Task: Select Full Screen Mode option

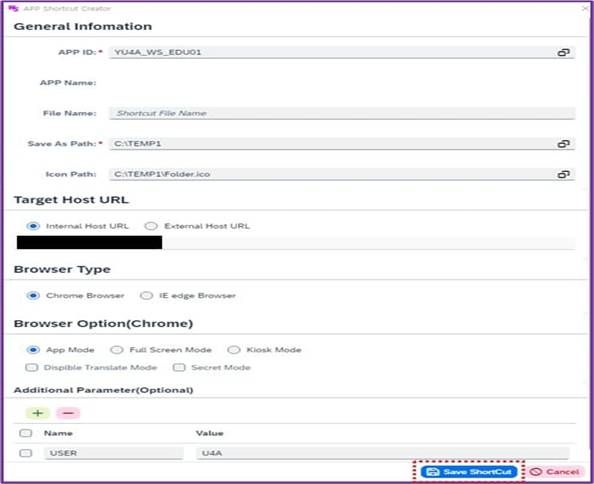Action: 117,350
